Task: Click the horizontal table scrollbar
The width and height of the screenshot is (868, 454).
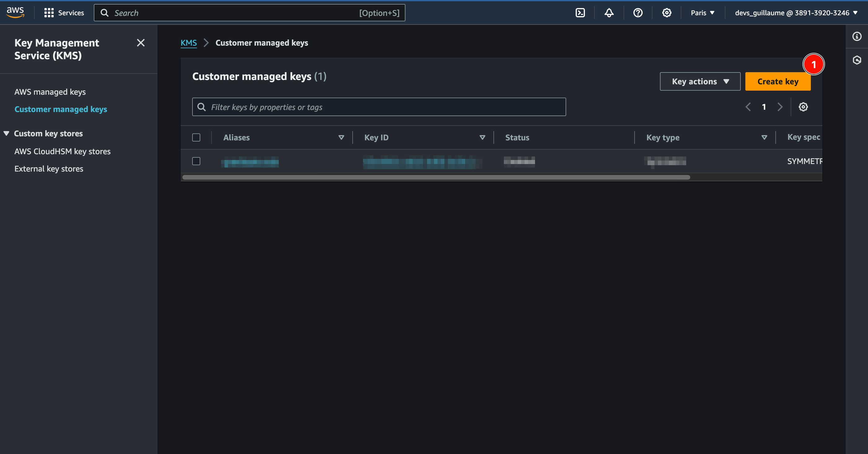Action: 436,177
